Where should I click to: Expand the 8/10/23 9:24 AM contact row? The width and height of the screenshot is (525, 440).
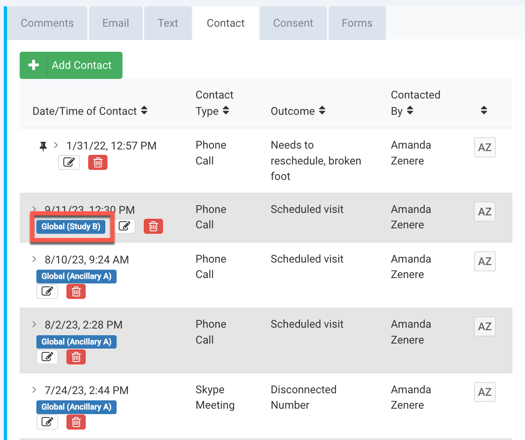click(34, 259)
